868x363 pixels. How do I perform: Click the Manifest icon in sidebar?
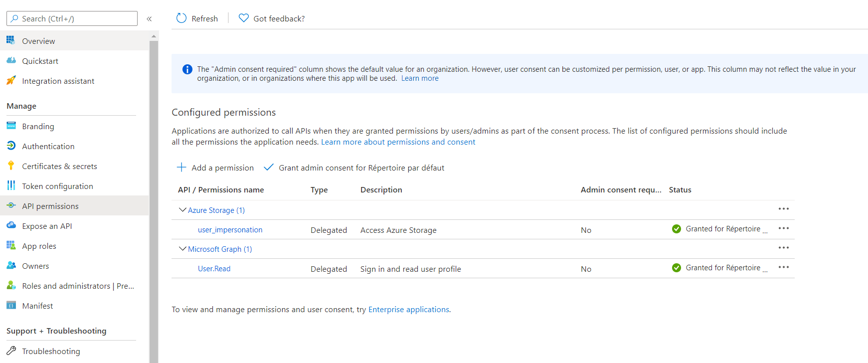click(x=11, y=305)
